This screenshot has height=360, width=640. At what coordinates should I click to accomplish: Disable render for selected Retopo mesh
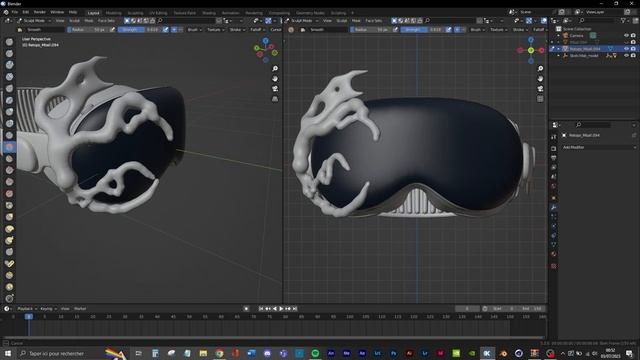click(633, 49)
